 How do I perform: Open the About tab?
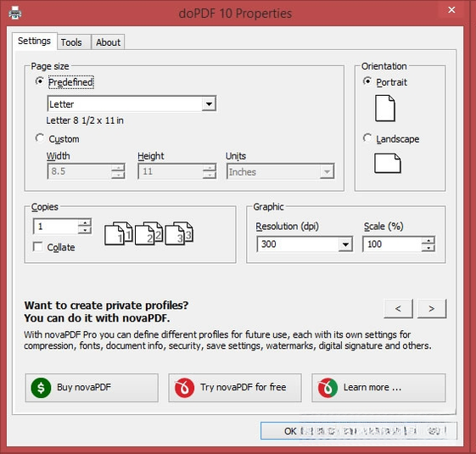(x=108, y=42)
